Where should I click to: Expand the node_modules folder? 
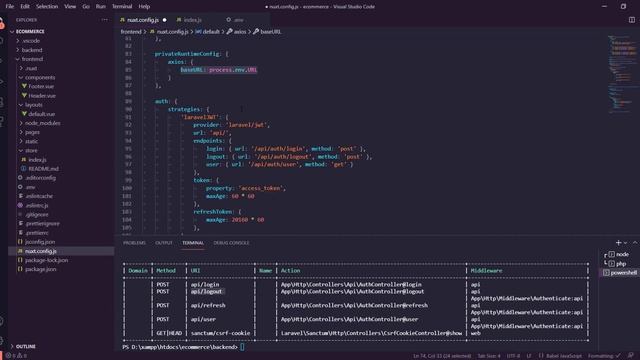pos(42,123)
